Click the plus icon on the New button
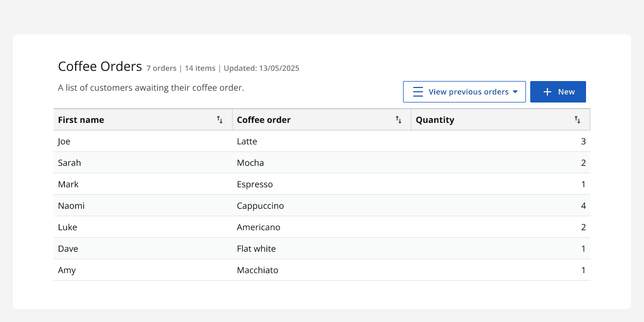The image size is (644, 322). coord(546,91)
